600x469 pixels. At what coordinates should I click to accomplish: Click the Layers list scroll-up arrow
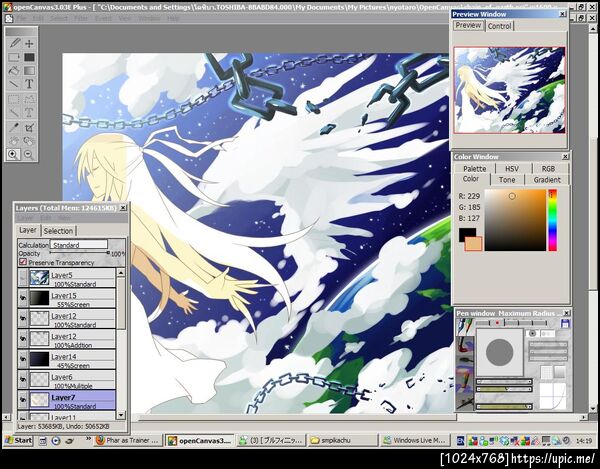(x=121, y=272)
